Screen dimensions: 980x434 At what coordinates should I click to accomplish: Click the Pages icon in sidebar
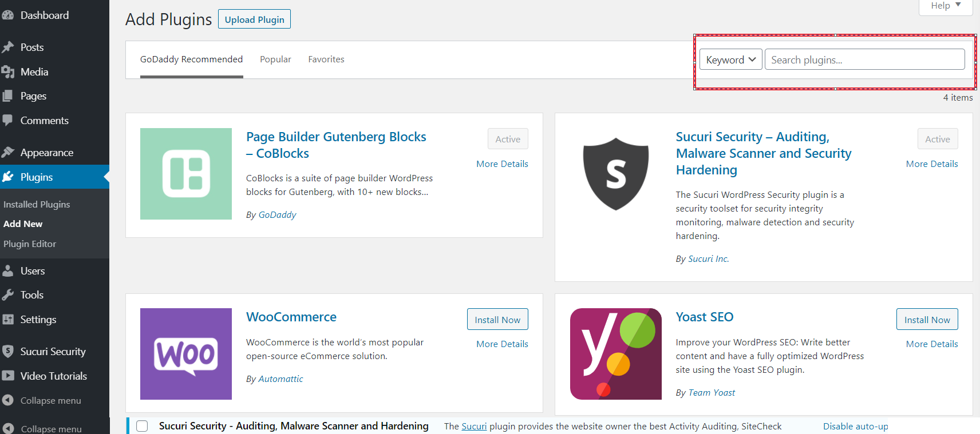coord(7,96)
